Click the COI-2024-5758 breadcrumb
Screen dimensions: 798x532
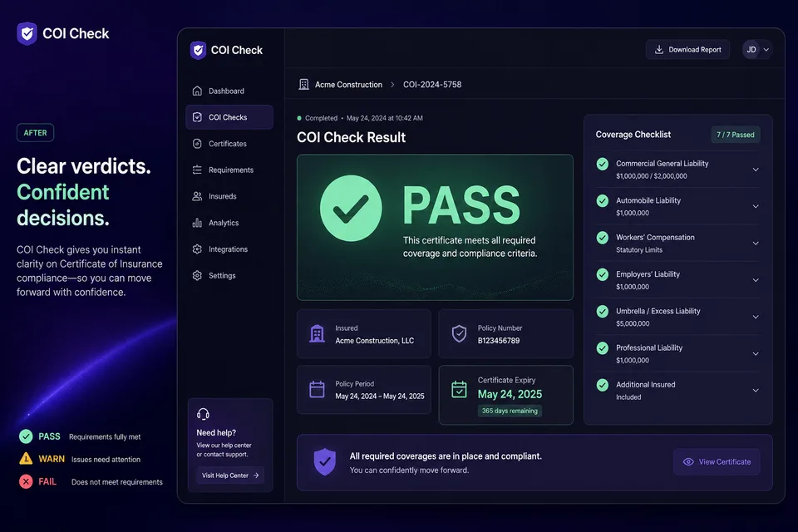[432, 85]
